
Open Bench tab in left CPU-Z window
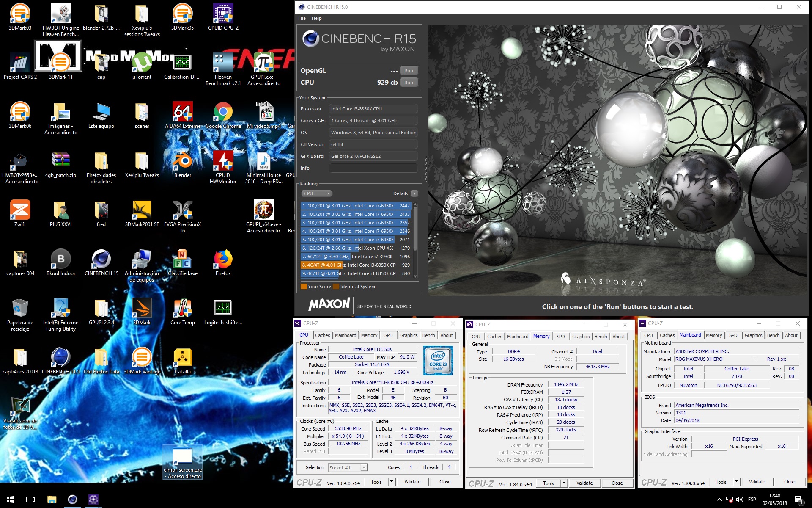click(x=428, y=335)
